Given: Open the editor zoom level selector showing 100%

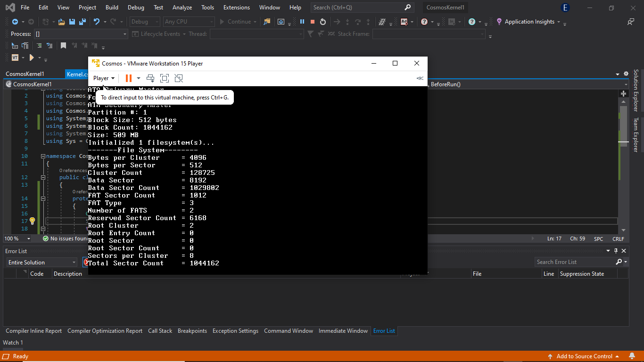Looking at the screenshot, I should pyautogui.click(x=17, y=239).
